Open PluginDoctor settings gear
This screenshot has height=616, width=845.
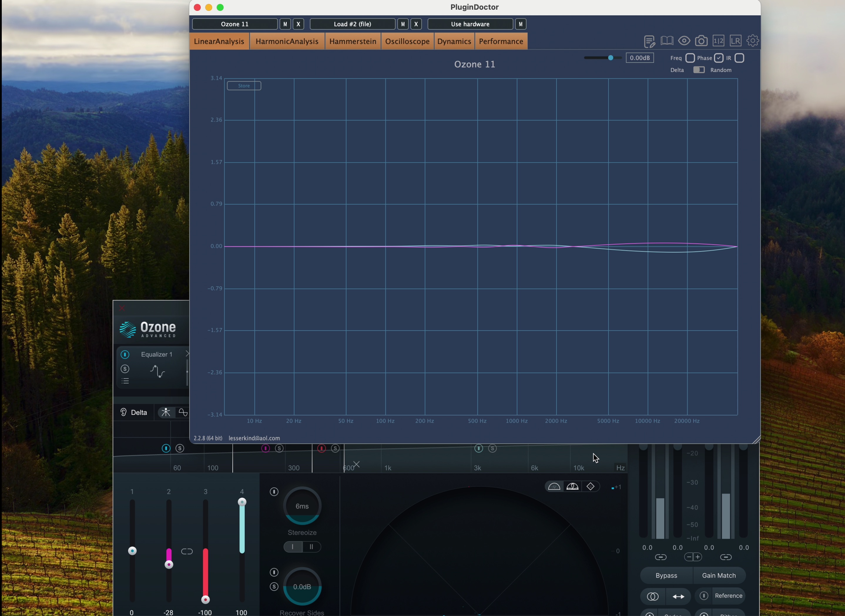753,41
